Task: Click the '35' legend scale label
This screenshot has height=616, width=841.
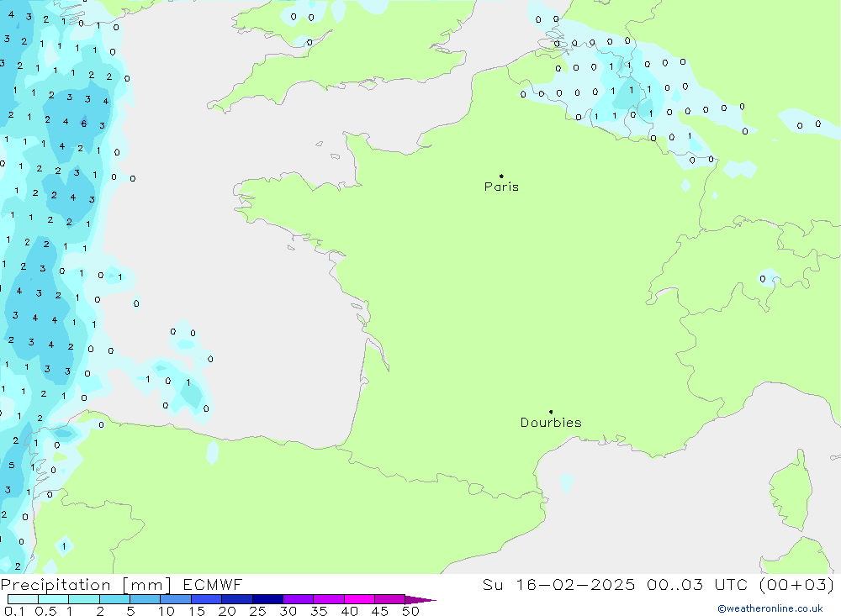Action: [x=319, y=611]
